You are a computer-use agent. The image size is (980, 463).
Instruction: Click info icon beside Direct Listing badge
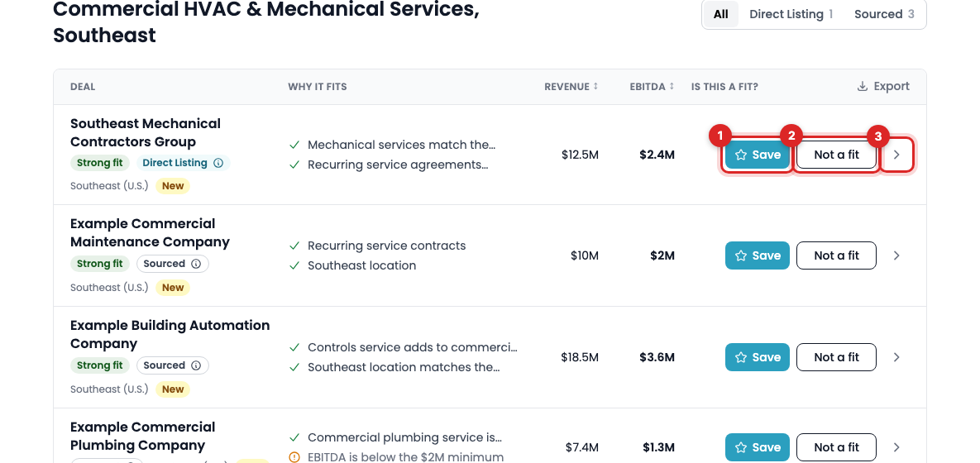pos(218,163)
